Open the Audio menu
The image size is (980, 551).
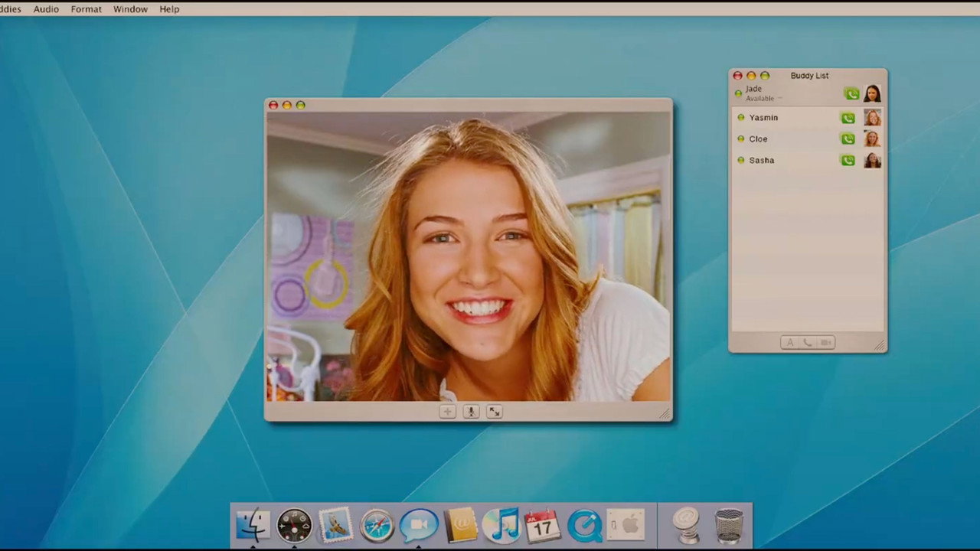coord(46,9)
